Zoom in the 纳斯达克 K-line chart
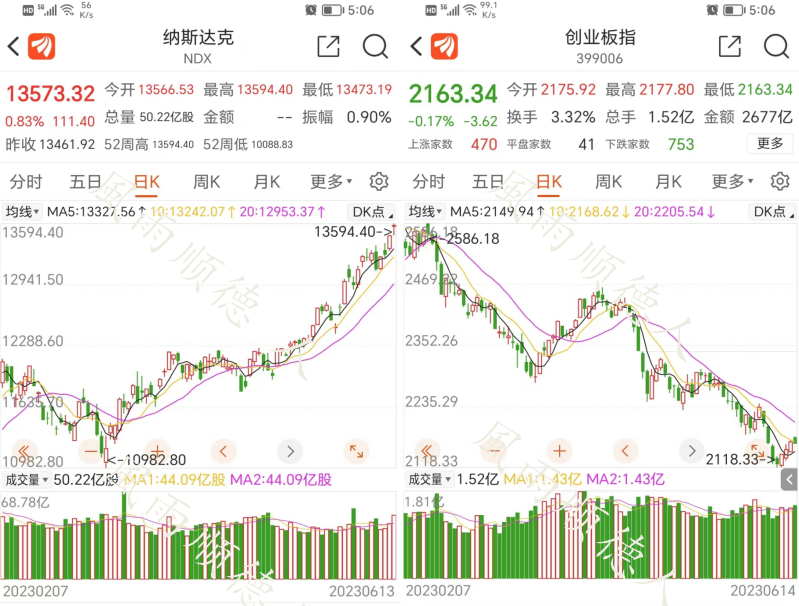The width and height of the screenshot is (799, 606). pos(157,451)
